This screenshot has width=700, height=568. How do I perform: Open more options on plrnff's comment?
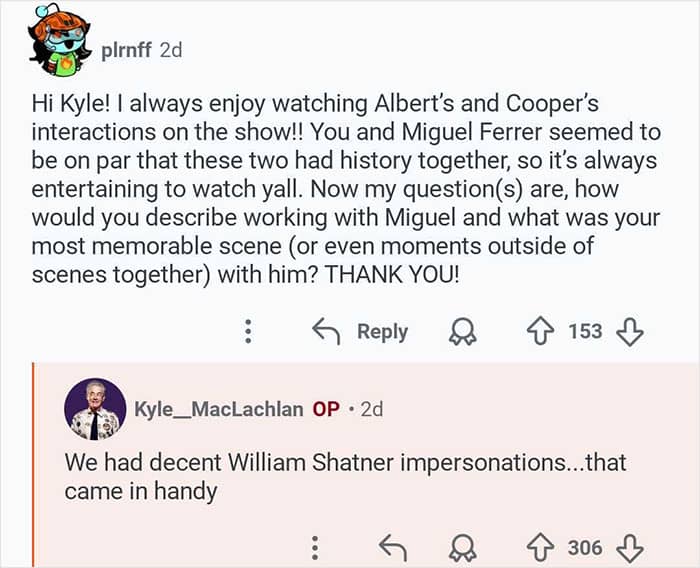tap(249, 332)
